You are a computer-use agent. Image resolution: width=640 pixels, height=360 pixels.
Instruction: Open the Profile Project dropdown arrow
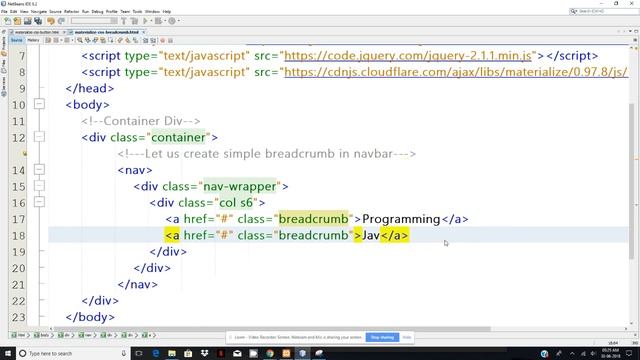tap(178, 21)
